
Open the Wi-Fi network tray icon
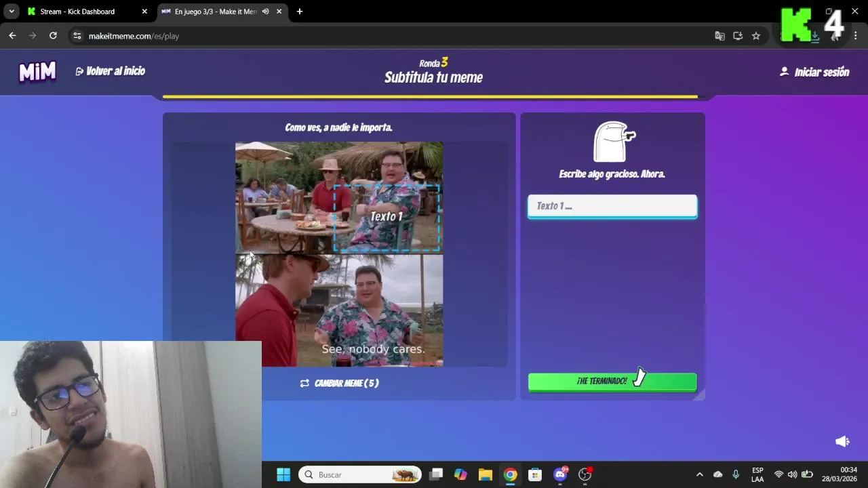click(x=778, y=474)
